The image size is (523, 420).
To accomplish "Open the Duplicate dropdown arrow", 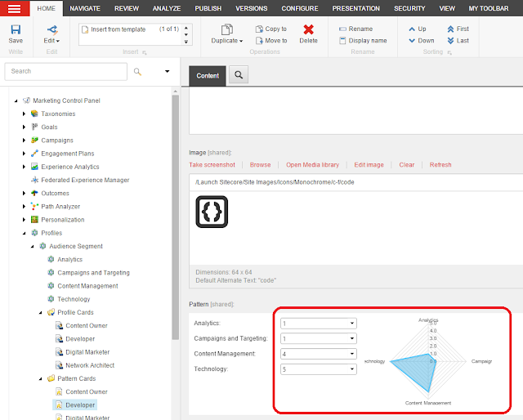I will (241, 41).
